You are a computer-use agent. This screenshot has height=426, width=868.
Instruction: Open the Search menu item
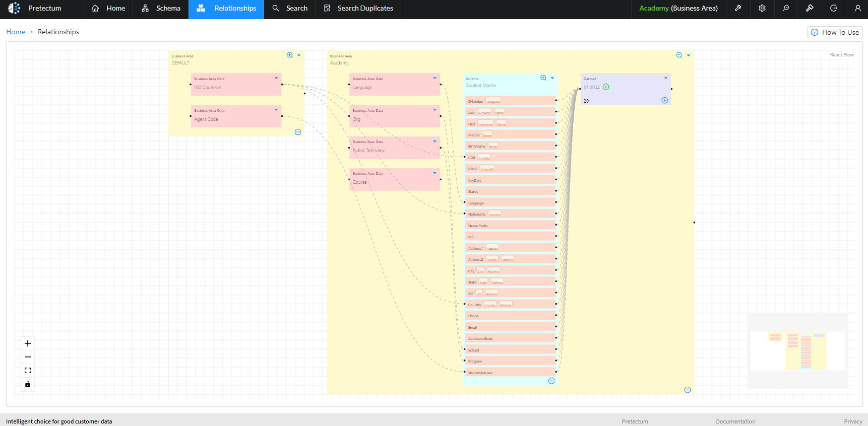point(290,9)
